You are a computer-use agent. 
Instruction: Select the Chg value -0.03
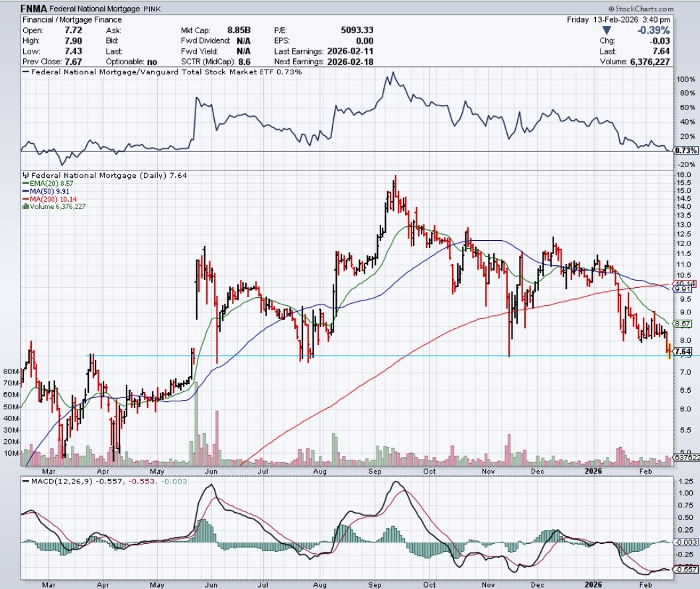click(660, 40)
